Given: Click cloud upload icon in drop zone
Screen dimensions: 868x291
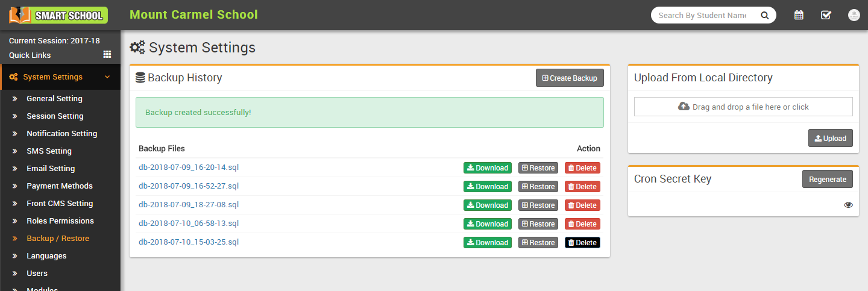Looking at the screenshot, I should [x=684, y=107].
